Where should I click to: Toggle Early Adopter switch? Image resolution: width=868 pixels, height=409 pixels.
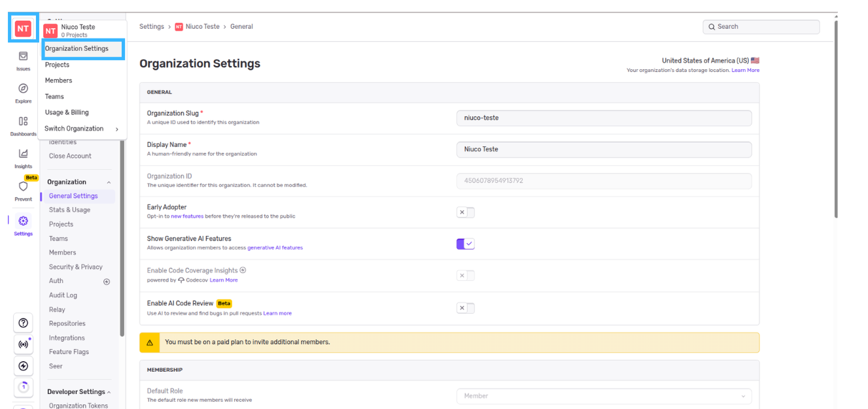tap(465, 212)
